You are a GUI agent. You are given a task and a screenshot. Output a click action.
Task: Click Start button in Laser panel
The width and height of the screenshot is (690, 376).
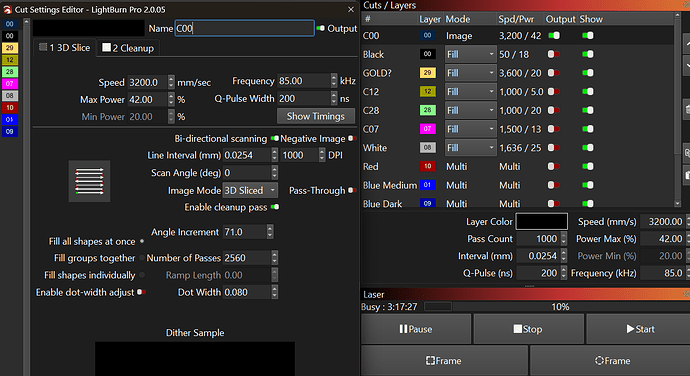coord(640,329)
